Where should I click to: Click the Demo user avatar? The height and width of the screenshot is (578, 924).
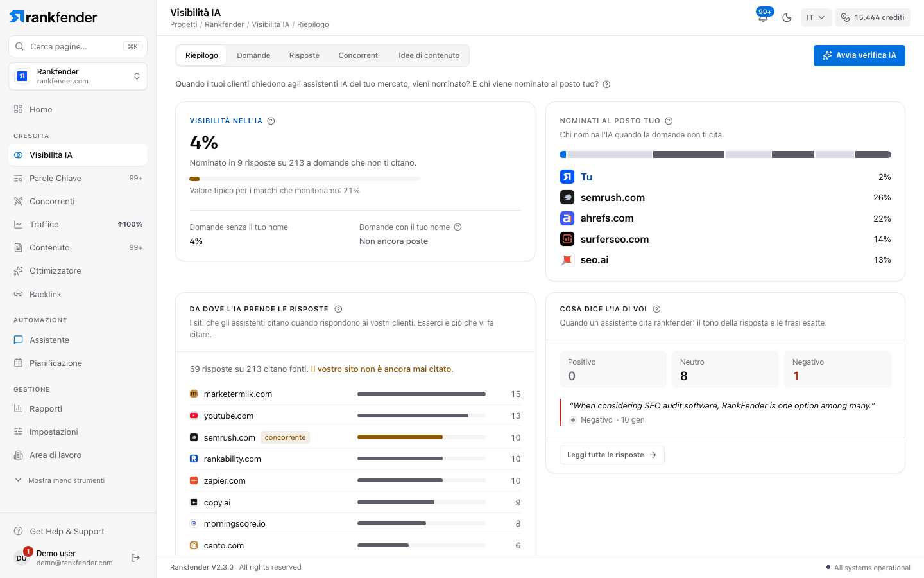pyautogui.click(x=22, y=557)
